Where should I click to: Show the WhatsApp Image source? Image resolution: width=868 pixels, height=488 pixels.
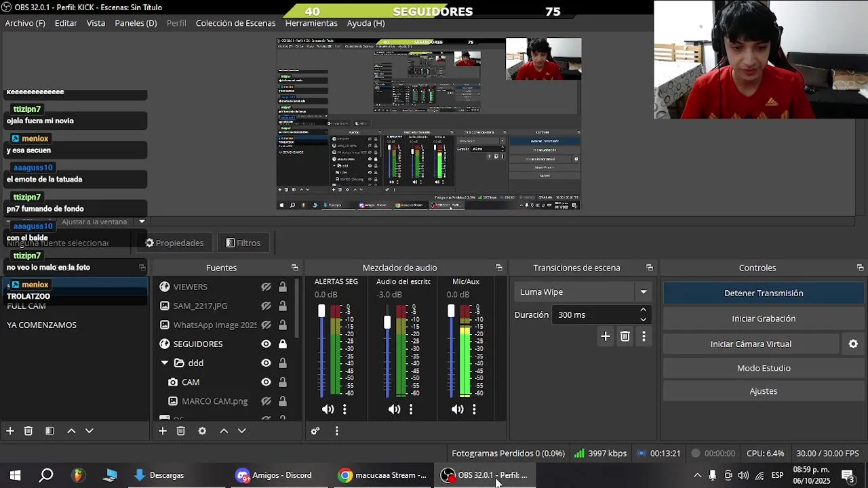tap(267, 325)
